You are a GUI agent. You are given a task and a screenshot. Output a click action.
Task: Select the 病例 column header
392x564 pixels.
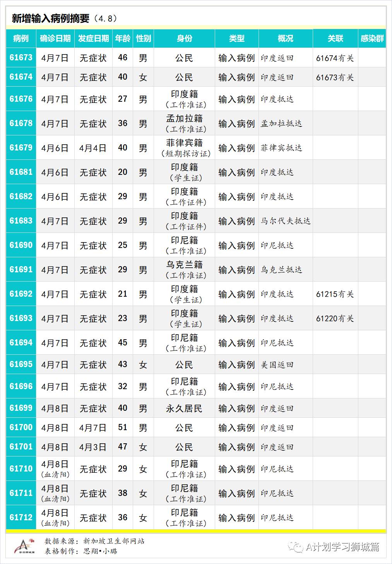20,39
